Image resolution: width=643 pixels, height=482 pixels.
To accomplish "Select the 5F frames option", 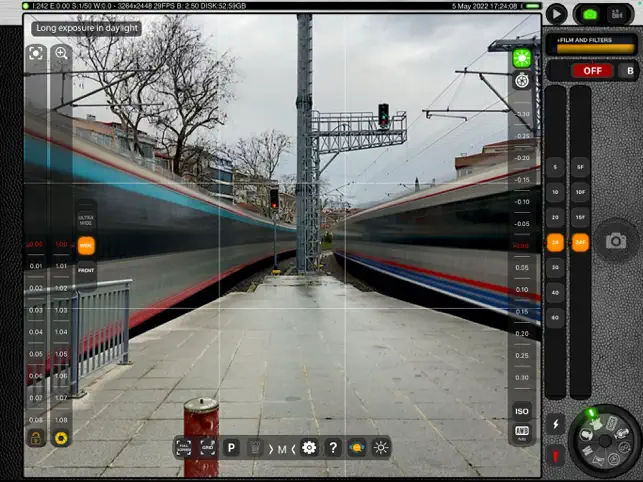I will click(580, 167).
